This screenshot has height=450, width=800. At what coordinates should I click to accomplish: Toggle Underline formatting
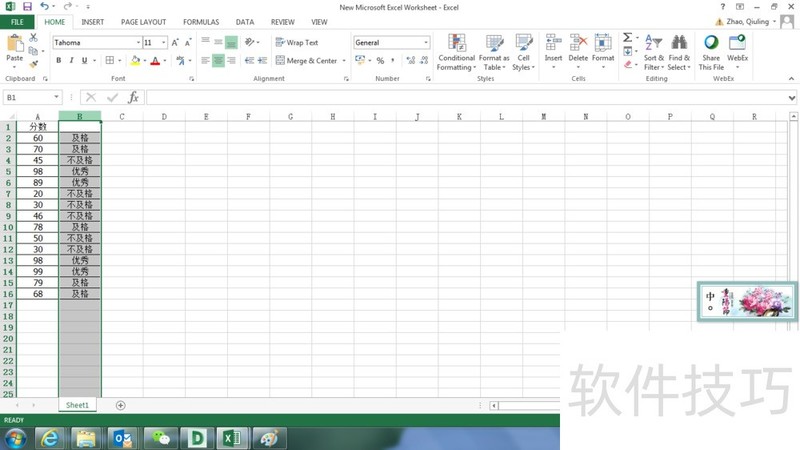[84, 60]
